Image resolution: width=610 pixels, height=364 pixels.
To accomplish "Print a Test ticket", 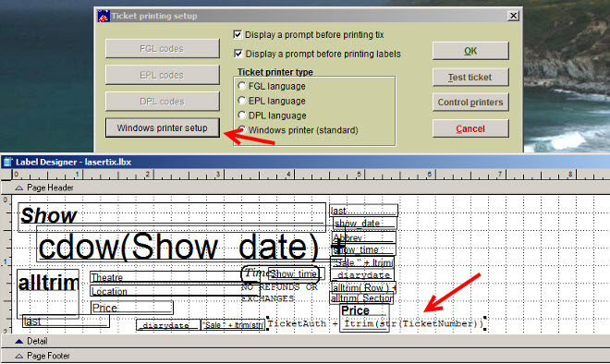I will pos(470,78).
